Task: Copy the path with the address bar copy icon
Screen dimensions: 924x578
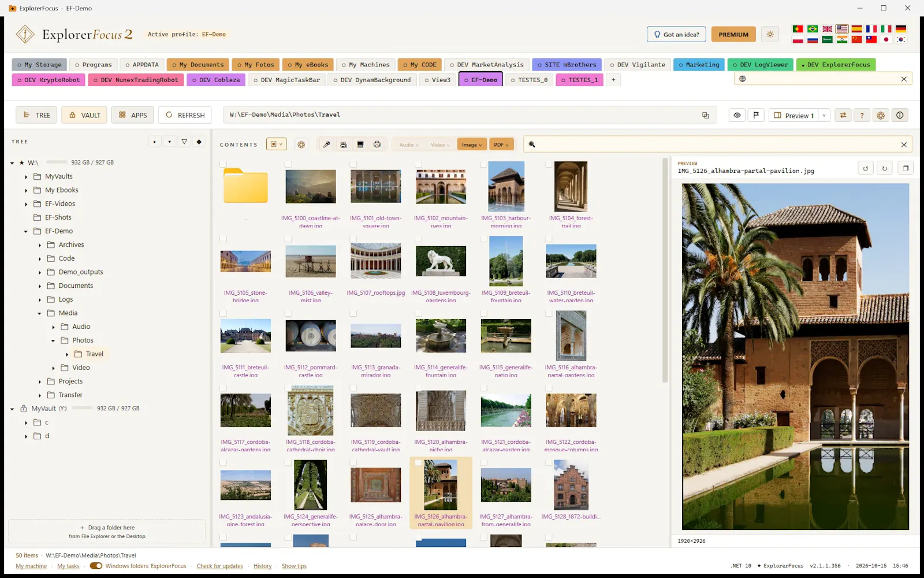Action: click(x=705, y=115)
